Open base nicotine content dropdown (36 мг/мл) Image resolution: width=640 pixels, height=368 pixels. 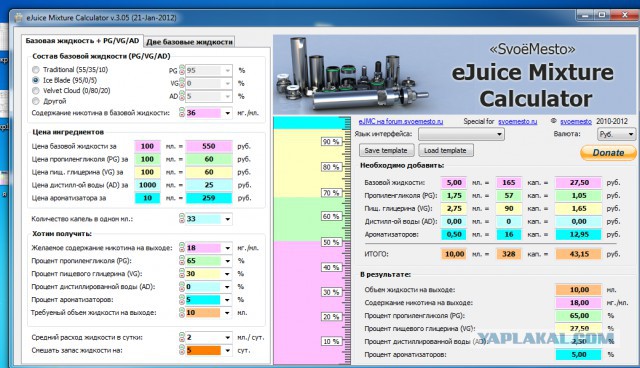click(227, 113)
